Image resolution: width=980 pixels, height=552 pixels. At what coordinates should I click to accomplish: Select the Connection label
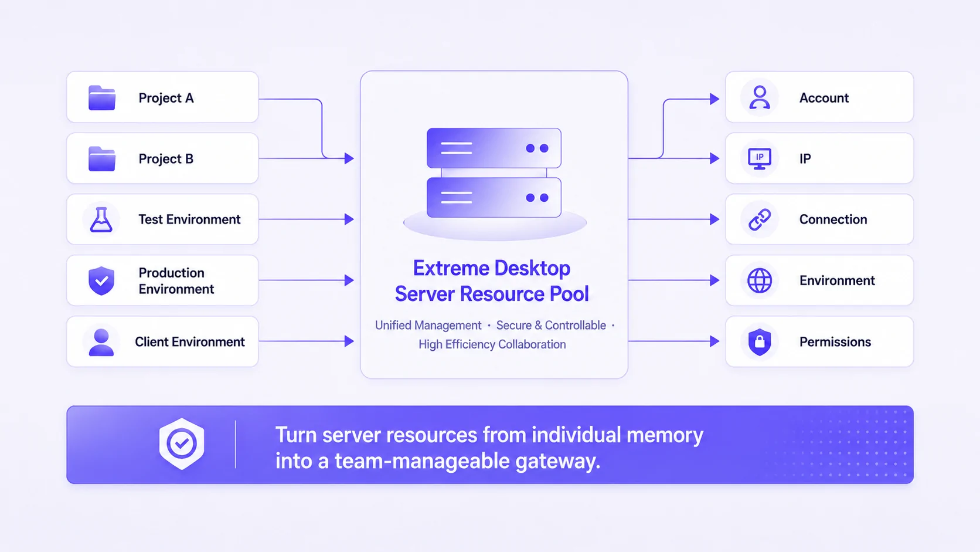pyautogui.click(x=833, y=219)
